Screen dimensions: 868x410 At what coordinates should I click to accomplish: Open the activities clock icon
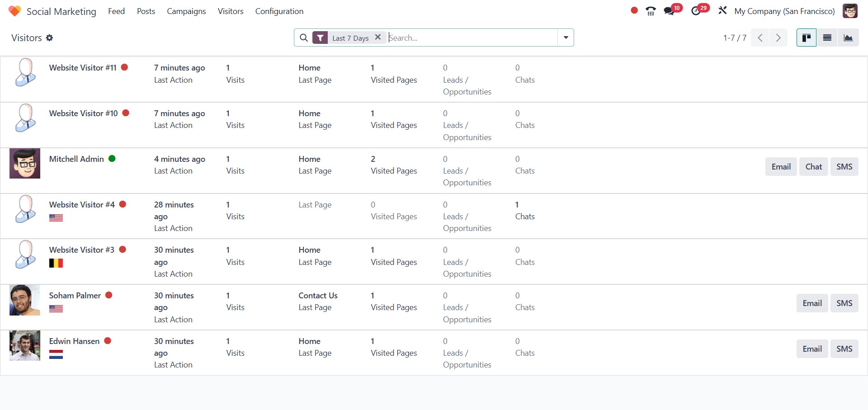tap(696, 11)
